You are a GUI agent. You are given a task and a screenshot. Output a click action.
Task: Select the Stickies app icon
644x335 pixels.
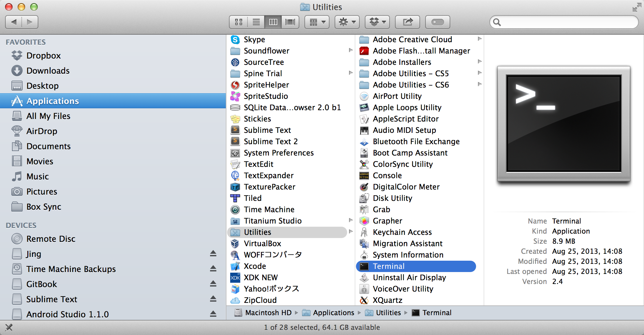pyautogui.click(x=235, y=119)
